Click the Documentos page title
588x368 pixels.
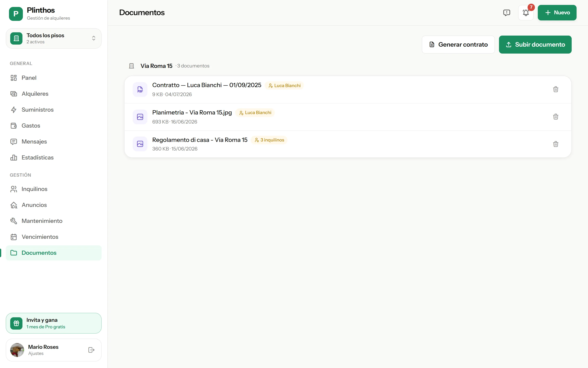[142, 12]
